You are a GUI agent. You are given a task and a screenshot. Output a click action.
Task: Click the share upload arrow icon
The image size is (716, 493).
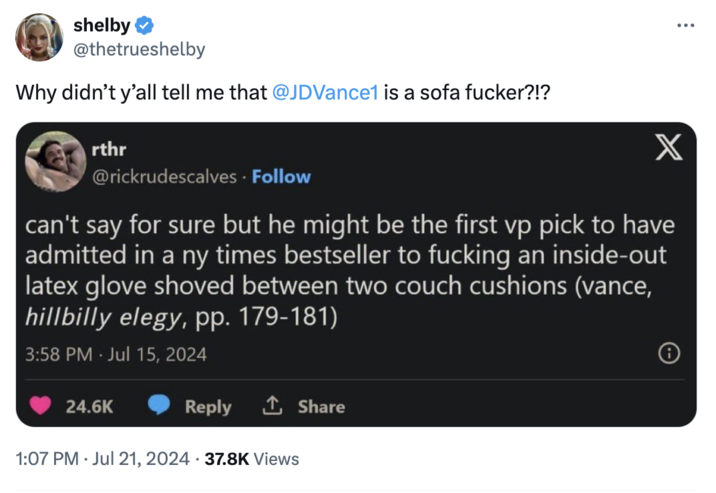pos(271,406)
